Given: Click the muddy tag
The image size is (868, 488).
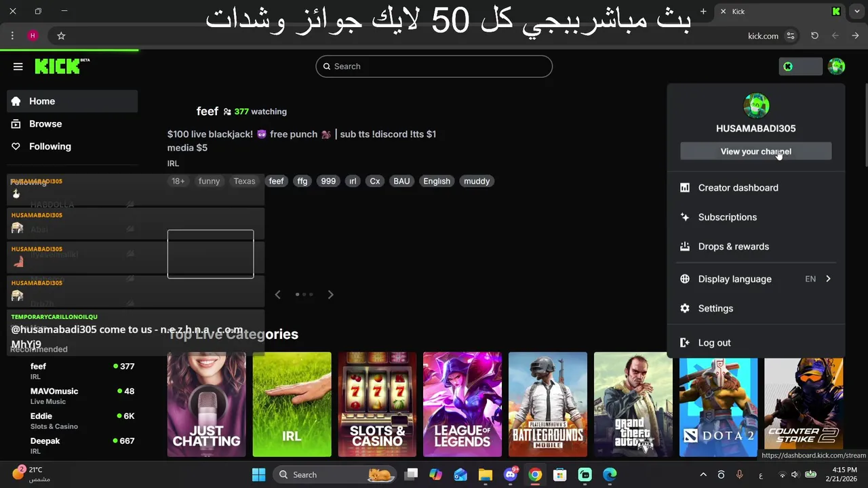Looking at the screenshot, I should 477,181.
